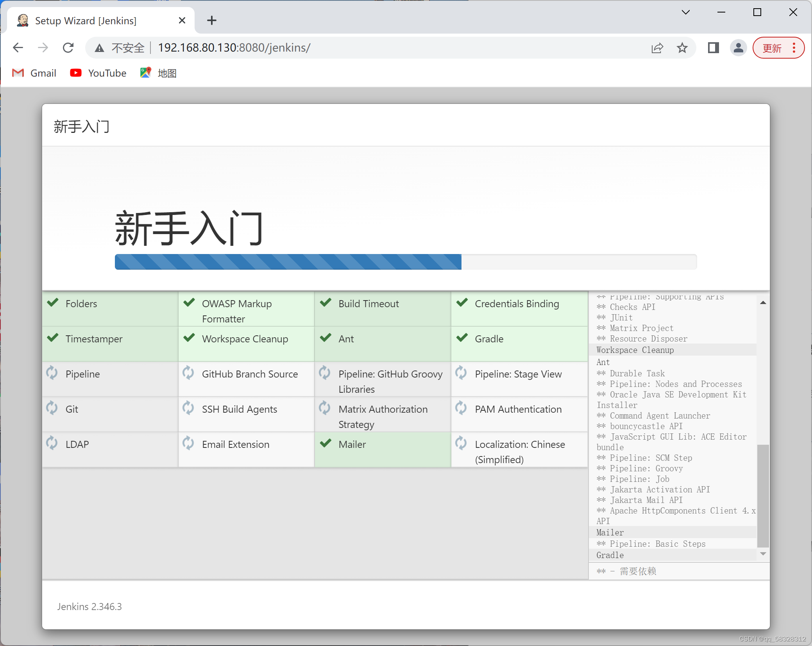Open the YouTube bookmark
Image resolution: width=812 pixels, height=646 pixels.
tap(98, 73)
